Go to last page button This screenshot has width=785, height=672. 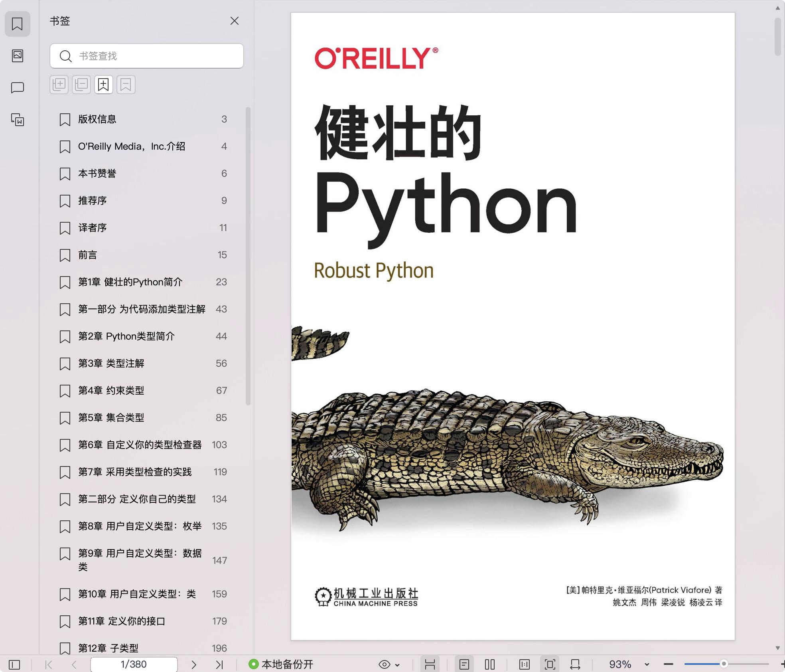point(219,664)
